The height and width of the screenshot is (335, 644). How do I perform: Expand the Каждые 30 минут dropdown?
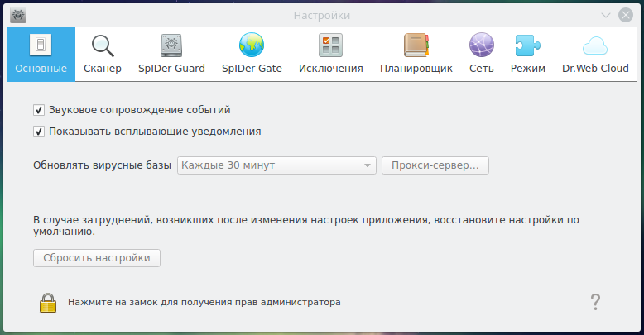276,165
